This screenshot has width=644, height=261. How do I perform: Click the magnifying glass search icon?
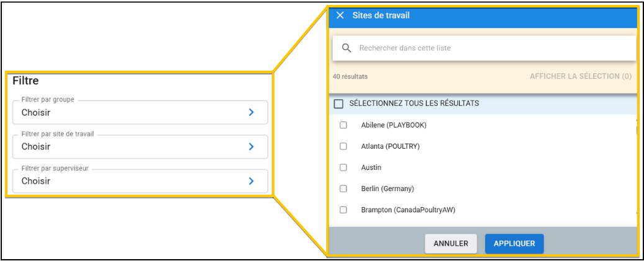[x=347, y=48]
